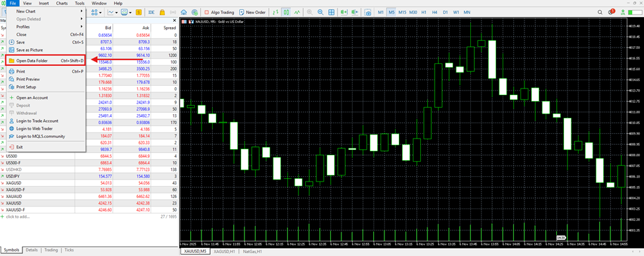Close the Market Watch panel with X
This screenshot has height=256, width=644.
pos(174,20)
